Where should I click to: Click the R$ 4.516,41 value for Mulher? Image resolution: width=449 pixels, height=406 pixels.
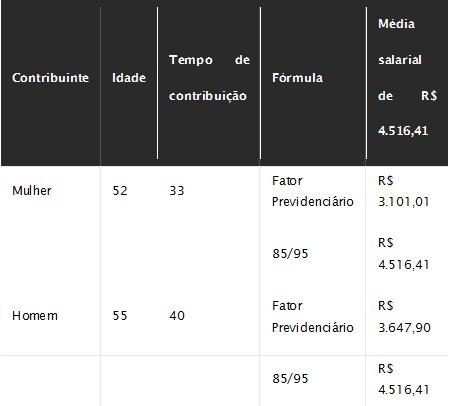pyautogui.click(x=404, y=254)
